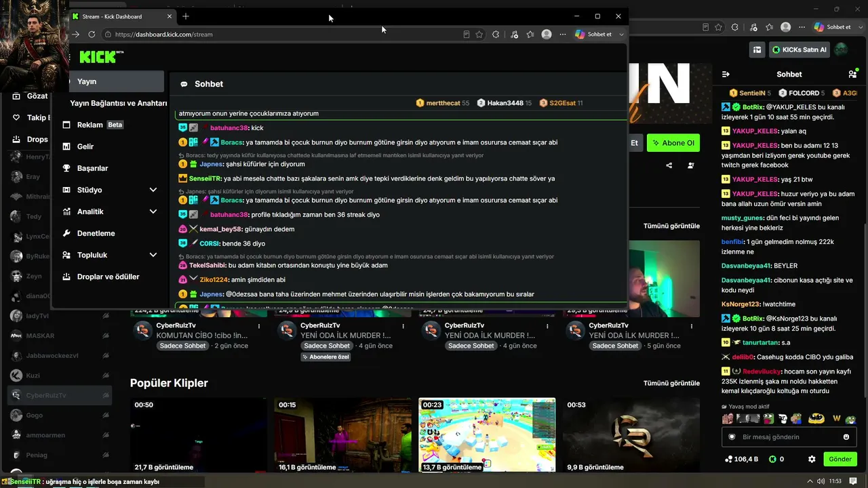Open the Sohbet et dropdown arrow in dashboard
Image resolution: width=868 pixels, height=488 pixels.
coord(621,35)
